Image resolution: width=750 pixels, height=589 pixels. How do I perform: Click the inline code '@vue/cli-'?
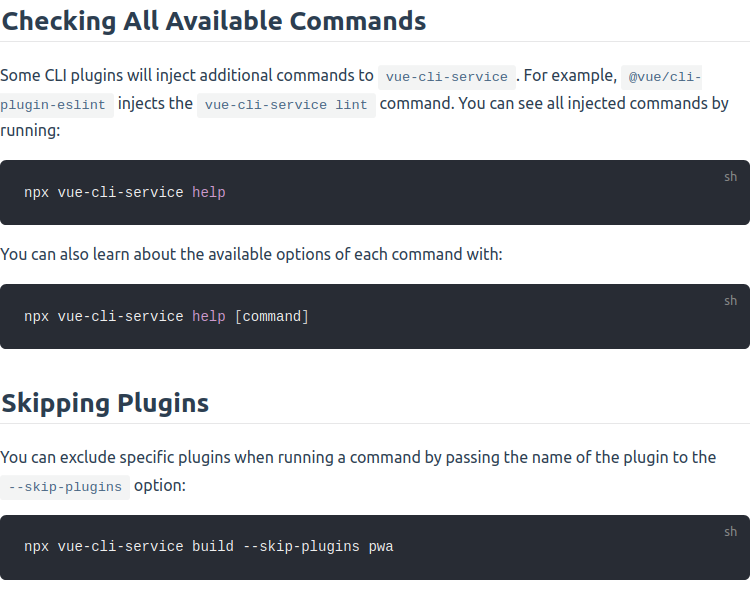[x=661, y=77]
